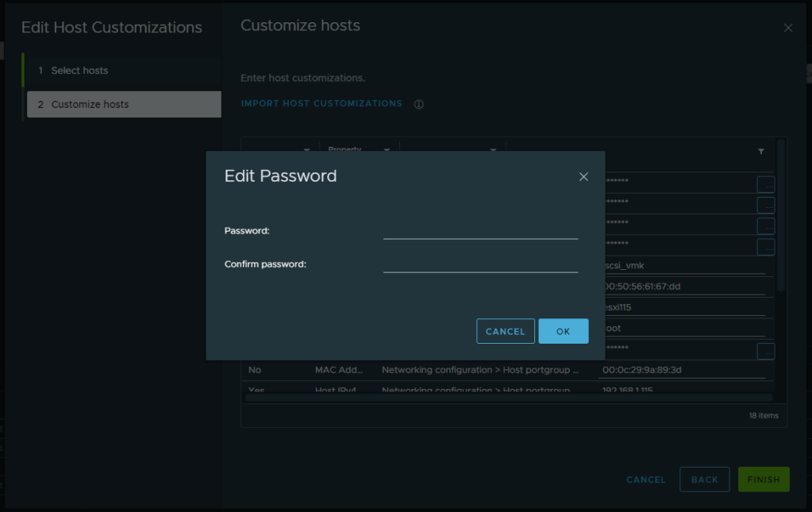Click the table's horizontal scrollbar

tap(508, 398)
